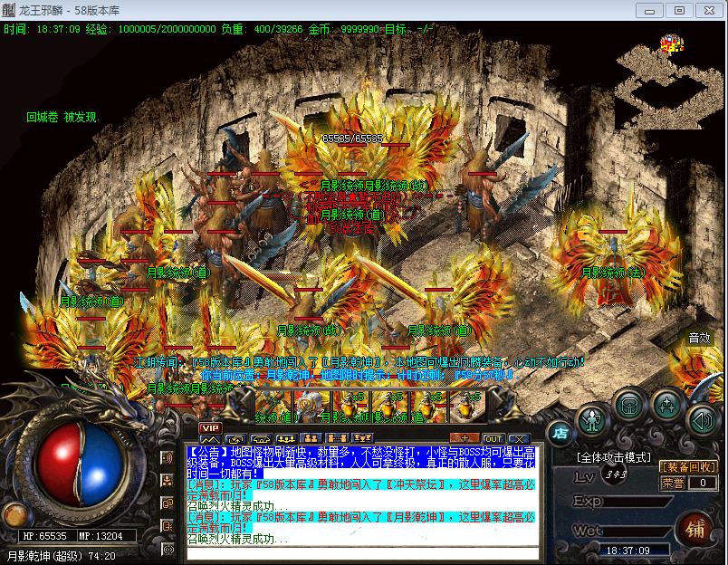This screenshot has width=728, height=565.
Task: Click the 58版本库 red player name label
Action: click(x=352, y=229)
